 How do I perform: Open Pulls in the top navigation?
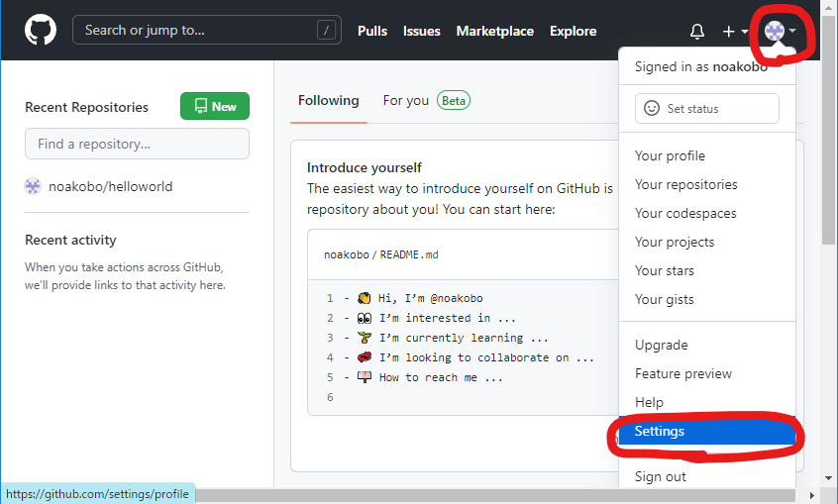tap(372, 31)
